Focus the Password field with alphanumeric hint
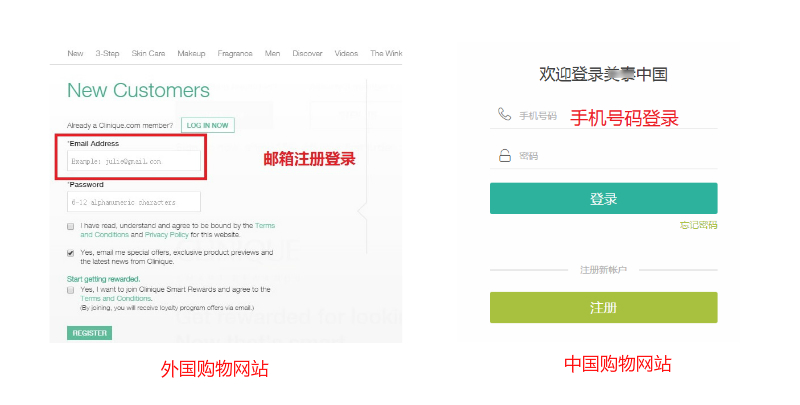800x405 pixels. 134,202
